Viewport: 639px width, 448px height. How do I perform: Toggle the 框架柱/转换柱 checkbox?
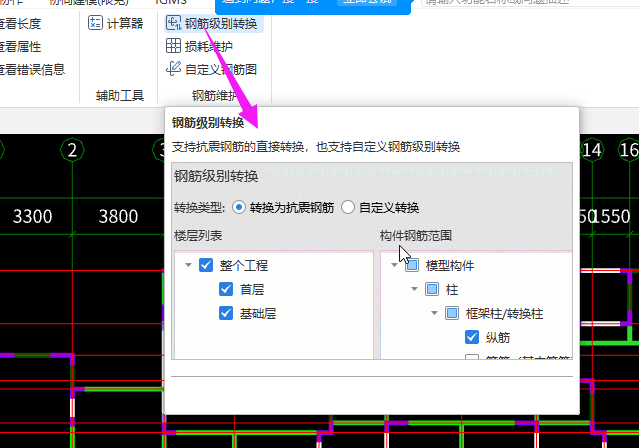pos(452,313)
